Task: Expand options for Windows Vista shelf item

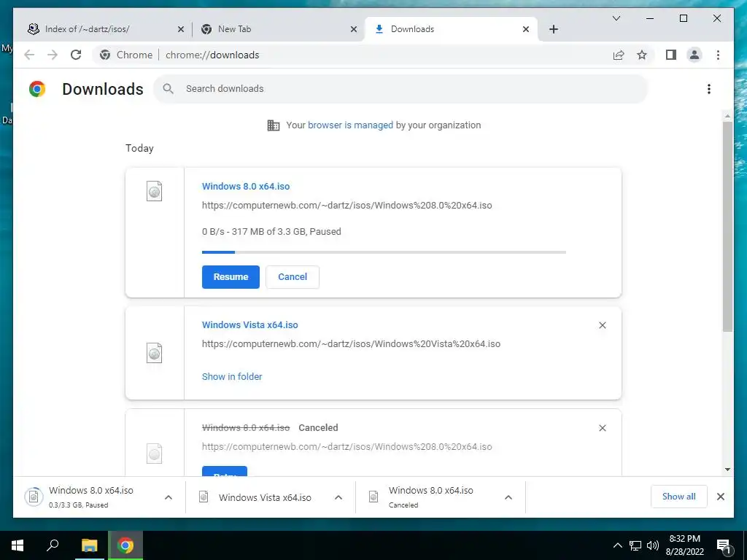Action: coord(338,497)
